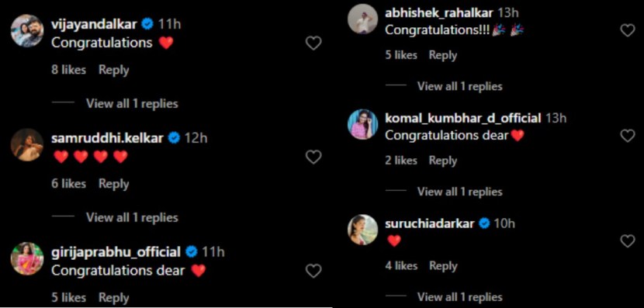Open vijayandalkar's profile picture
The height and width of the screenshot is (308, 644).
(27, 31)
